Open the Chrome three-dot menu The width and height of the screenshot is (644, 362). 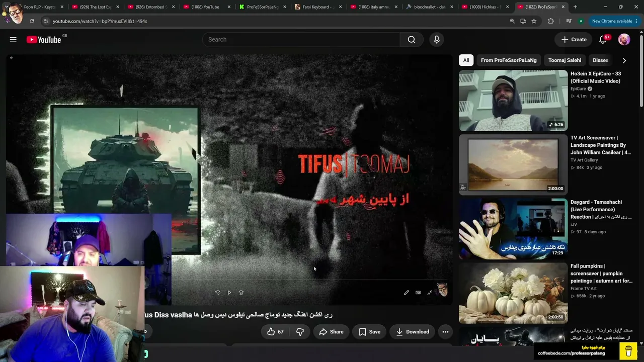point(636,21)
